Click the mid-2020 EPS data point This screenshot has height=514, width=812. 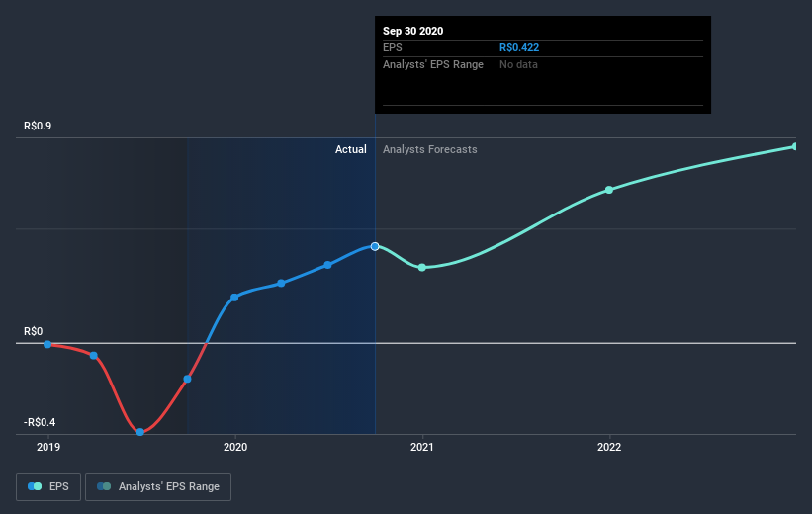pyautogui.click(x=327, y=265)
